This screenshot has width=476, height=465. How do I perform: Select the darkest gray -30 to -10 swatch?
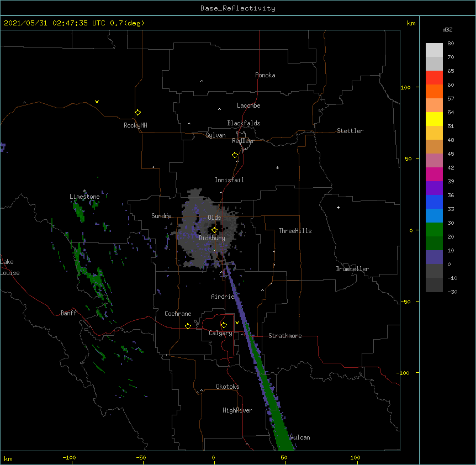tap(434, 285)
